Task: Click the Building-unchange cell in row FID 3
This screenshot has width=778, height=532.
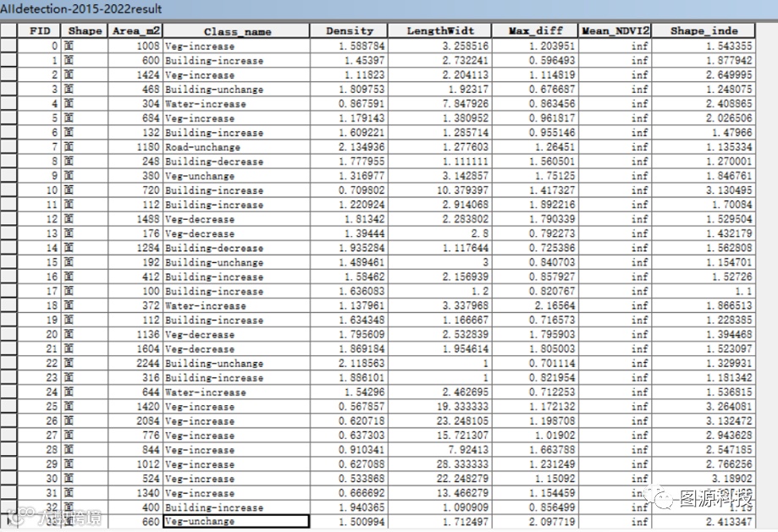Action: click(237, 90)
